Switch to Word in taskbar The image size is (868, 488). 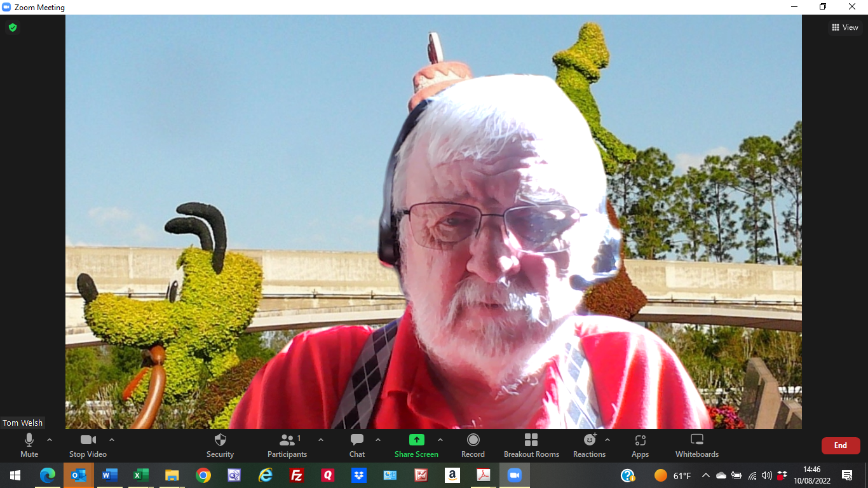point(110,475)
